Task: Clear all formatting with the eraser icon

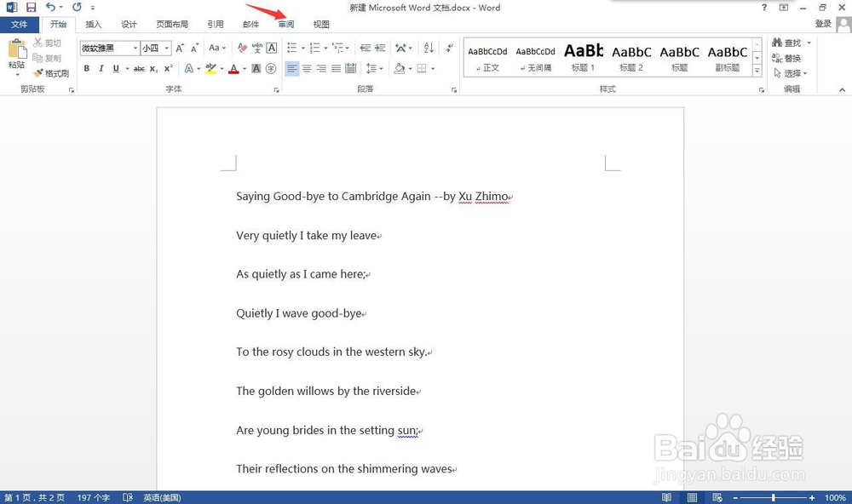Action: point(242,48)
